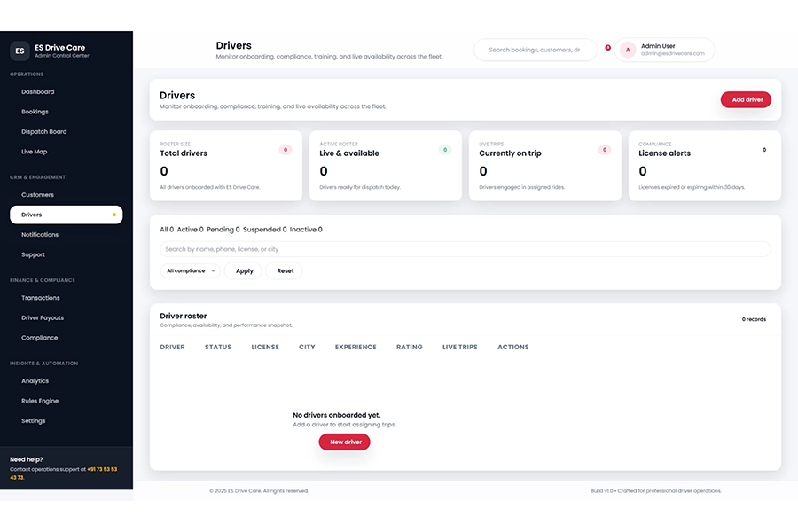The height and width of the screenshot is (532, 798).
Task: Expand the notification count bubble near search
Action: (606, 50)
